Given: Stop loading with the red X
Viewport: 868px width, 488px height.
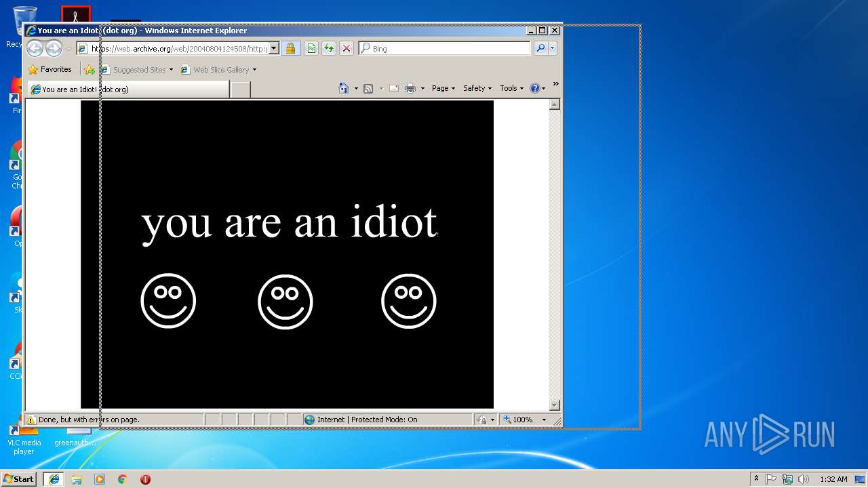Looking at the screenshot, I should (x=347, y=48).
